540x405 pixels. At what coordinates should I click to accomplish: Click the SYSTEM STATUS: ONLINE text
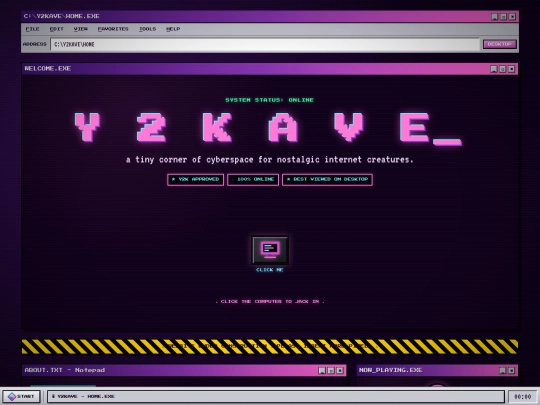(270, 100)
